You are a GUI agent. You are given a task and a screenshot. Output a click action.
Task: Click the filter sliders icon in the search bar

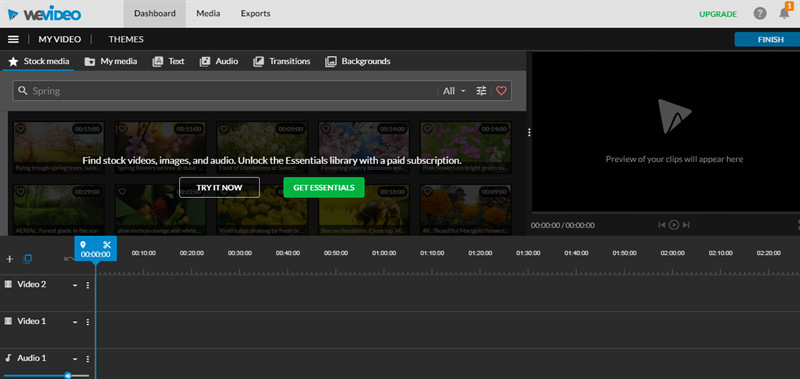tap(481, 91)
